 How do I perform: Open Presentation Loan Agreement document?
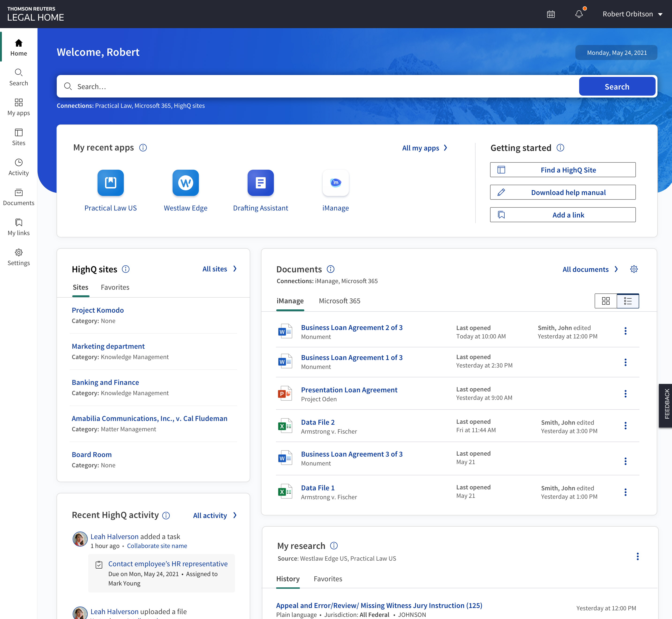(349, 390)
